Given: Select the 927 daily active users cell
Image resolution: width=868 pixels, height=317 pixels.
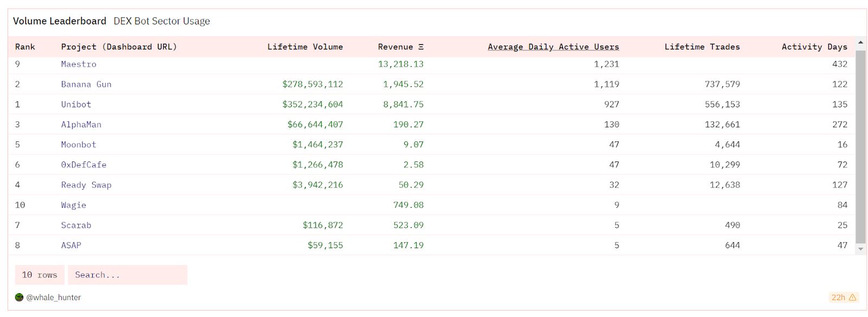Looking at the screenshot, I should point(611,104).
